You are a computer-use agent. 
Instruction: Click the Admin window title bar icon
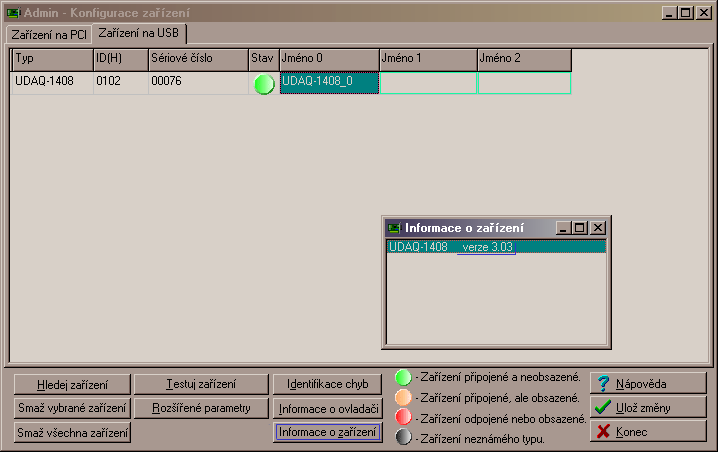[x=13, y=13]
